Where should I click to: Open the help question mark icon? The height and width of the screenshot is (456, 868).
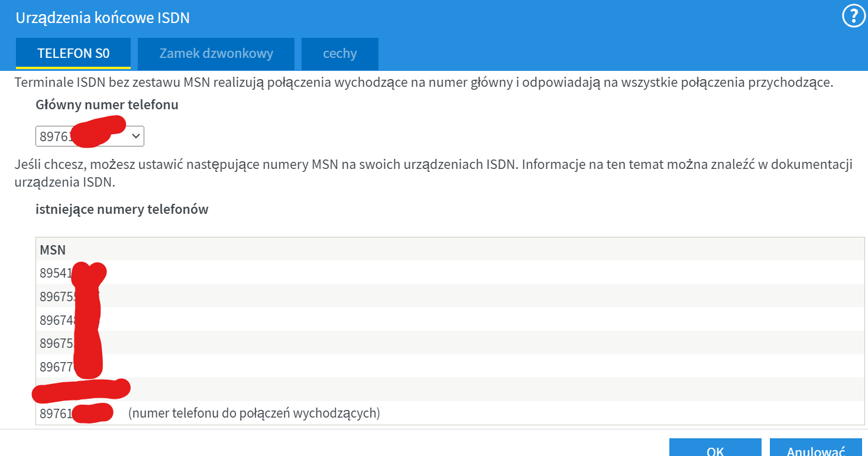pyautogui.click(x=853, y=17)
